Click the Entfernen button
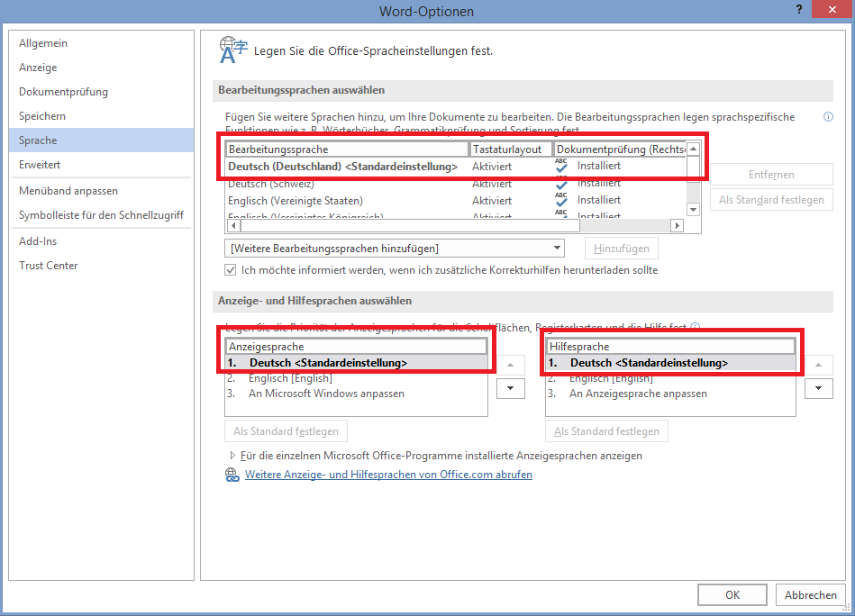This screenshot has width=855, height=616. (x=771, y=175)
